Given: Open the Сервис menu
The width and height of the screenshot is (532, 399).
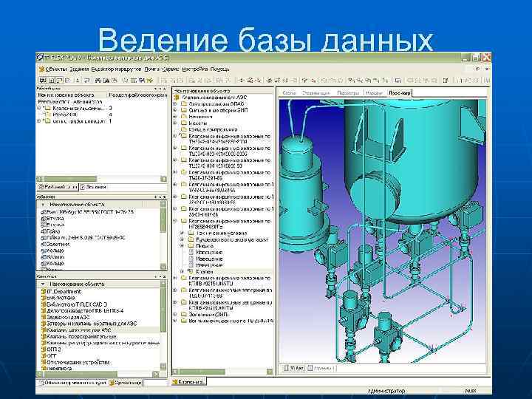Looking at the screenshot, I should (171, 69).
